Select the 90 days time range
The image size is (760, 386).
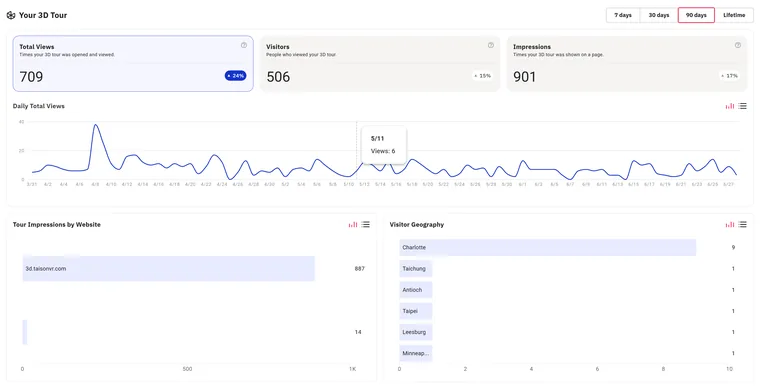click(696, 15)
